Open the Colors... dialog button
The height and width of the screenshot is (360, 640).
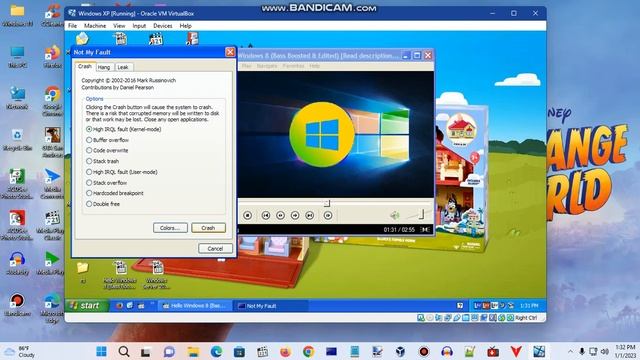tap(170, 228)
